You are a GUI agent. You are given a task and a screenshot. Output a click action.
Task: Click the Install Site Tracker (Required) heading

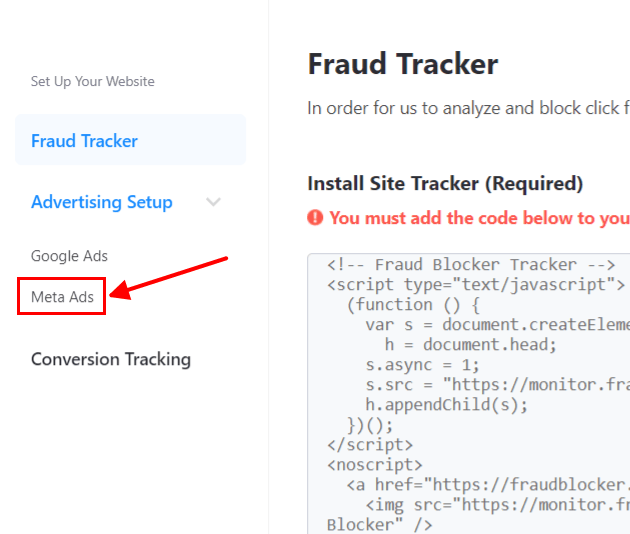point(445,184)
